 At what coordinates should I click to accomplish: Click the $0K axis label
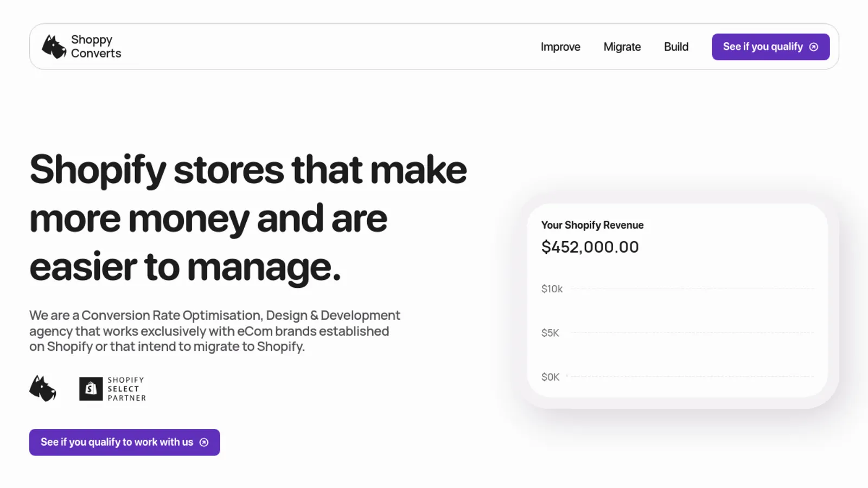pos(550,377)
